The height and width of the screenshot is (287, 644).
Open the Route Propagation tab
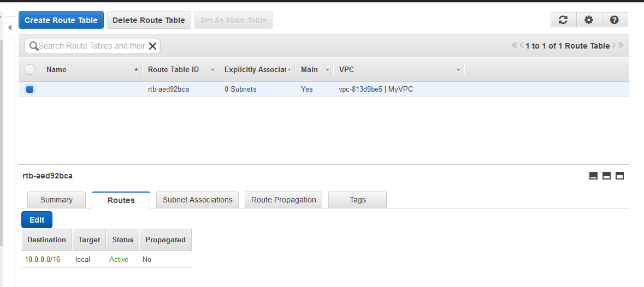click(283, 200)
